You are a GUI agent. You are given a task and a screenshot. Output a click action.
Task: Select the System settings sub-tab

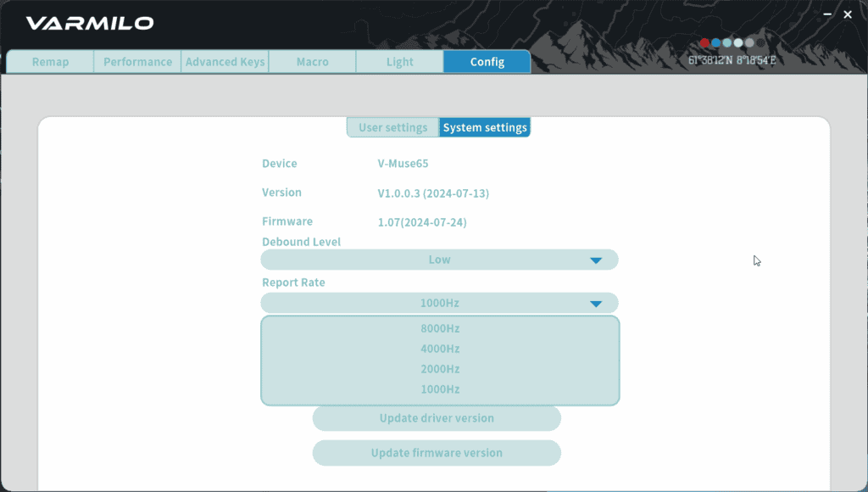pyautogui.click(x=485, y=127)
